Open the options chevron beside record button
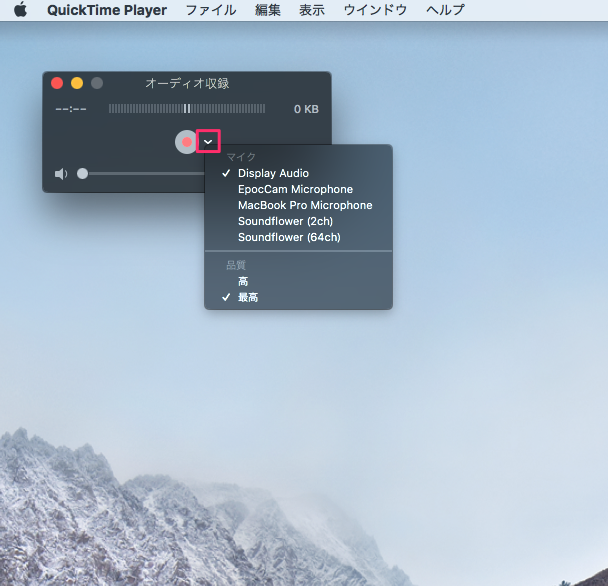Image resolution: width=608 pixels, height=586 pixels. tap(208, 142)
